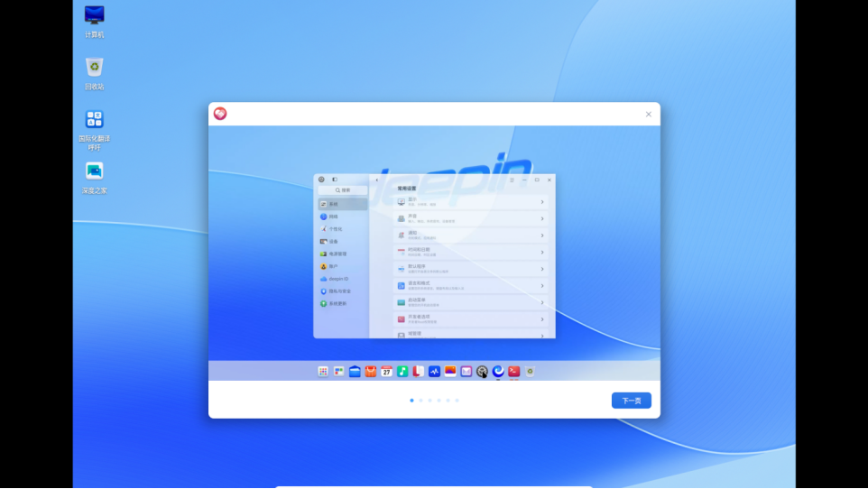Viewport: 868px width, 489px height.
Task: Jump to the sixth slide pagination dot
Action: tap(457, 401)
